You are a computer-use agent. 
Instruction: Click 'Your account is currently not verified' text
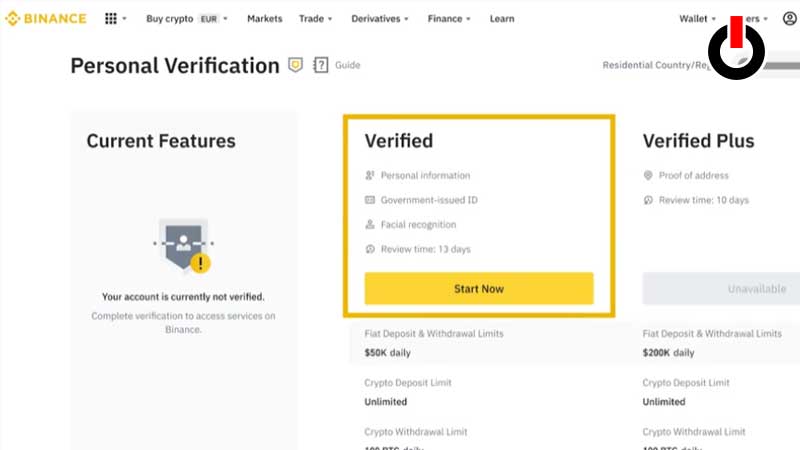tap(183, 297)
